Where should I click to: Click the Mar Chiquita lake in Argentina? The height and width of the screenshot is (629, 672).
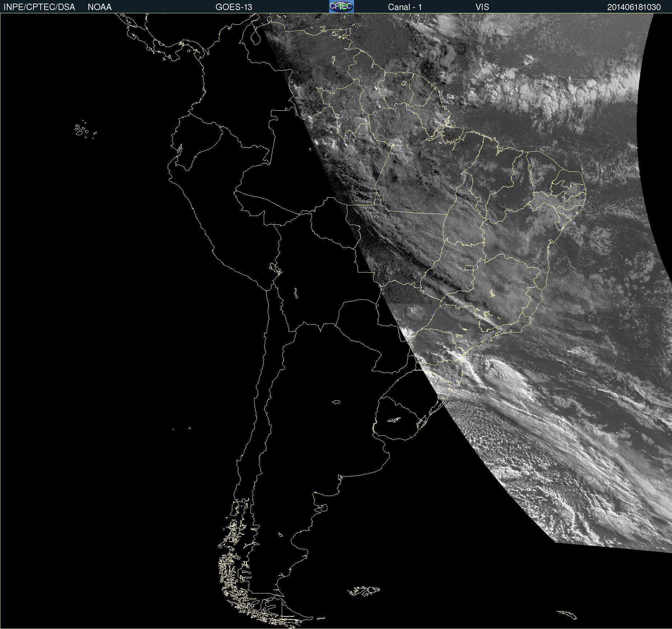tap(336, 402)
